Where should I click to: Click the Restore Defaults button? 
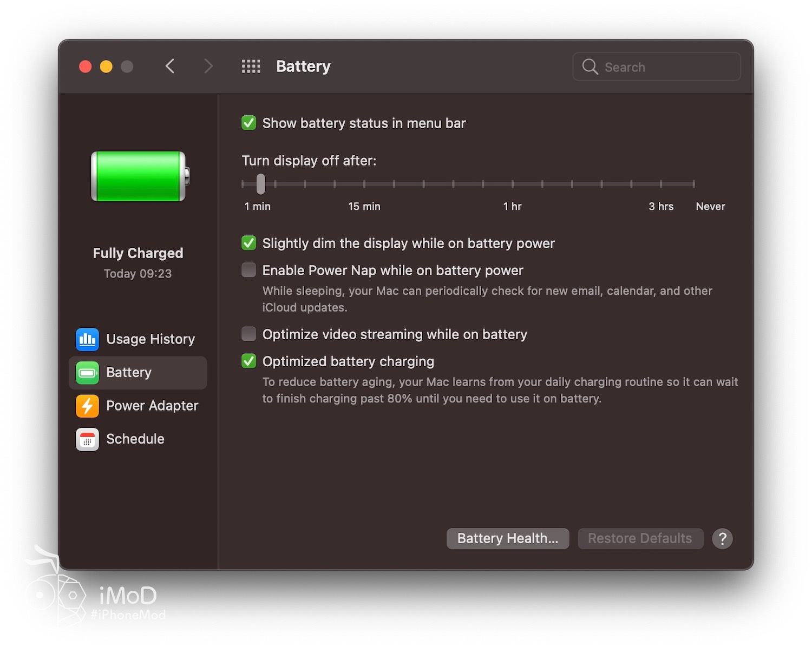(x=640, y=538)
